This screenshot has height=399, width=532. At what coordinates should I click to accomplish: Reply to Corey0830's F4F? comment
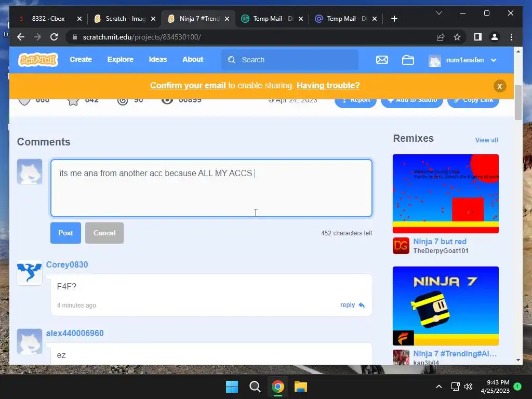click(352, 305)
